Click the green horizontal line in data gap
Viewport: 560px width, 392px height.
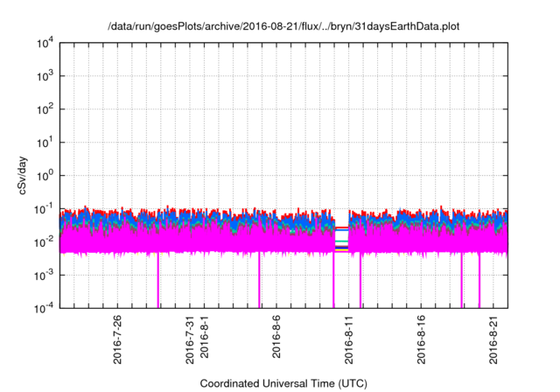coord(342,241)
